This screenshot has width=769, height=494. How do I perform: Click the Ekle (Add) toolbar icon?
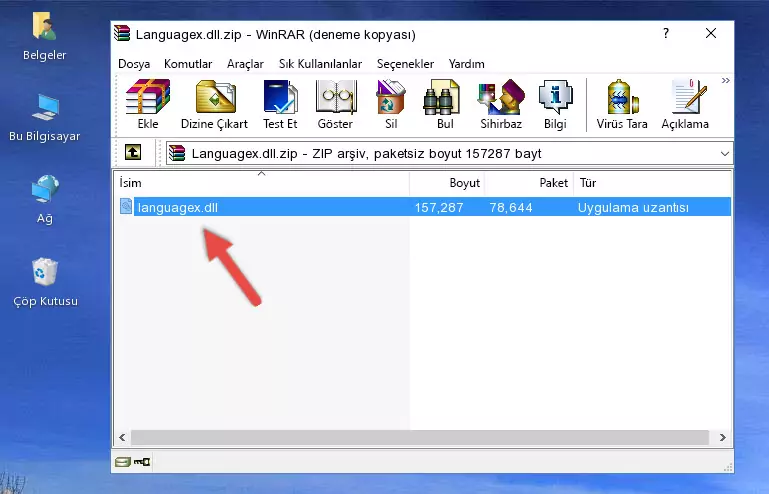[148, 104]
